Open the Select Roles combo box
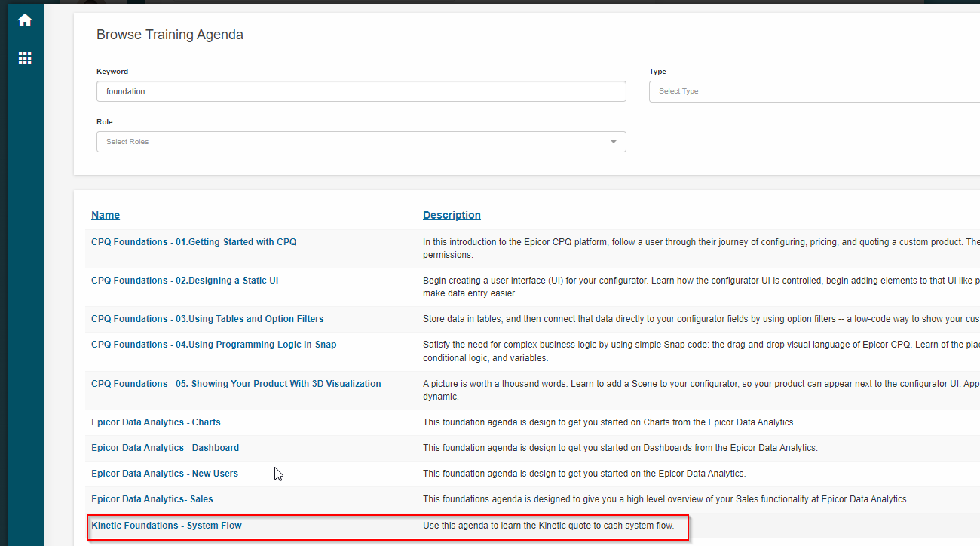This screenshot has width=980, height=546. [x=361, y=142]
